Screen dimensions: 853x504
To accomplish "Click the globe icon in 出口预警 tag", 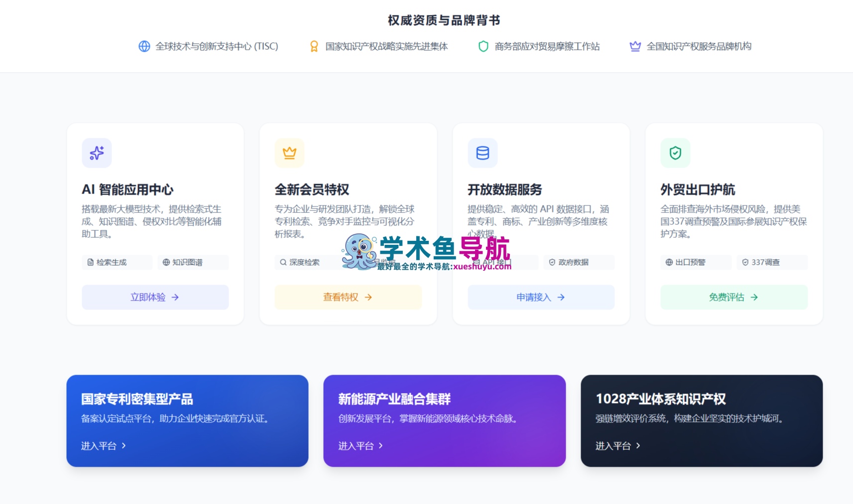I will pos(669,262).
